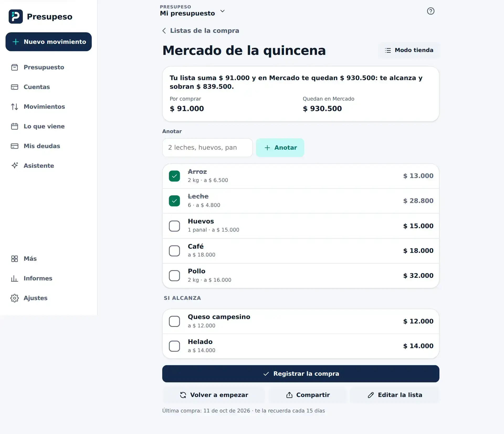
Task: Click the refresh icon in Volver a empezar
Action: tap(183, 395)
